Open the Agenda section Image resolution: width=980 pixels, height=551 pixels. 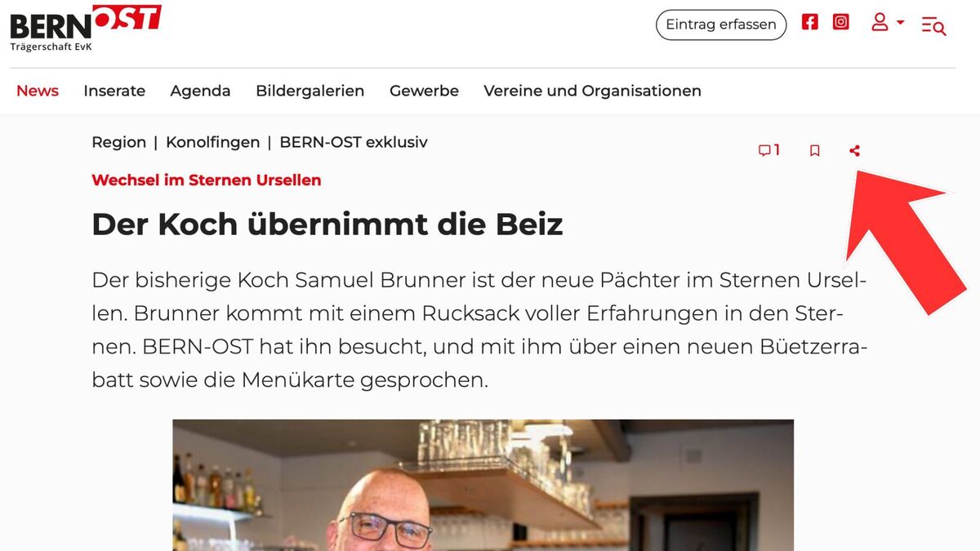point(200,91)
